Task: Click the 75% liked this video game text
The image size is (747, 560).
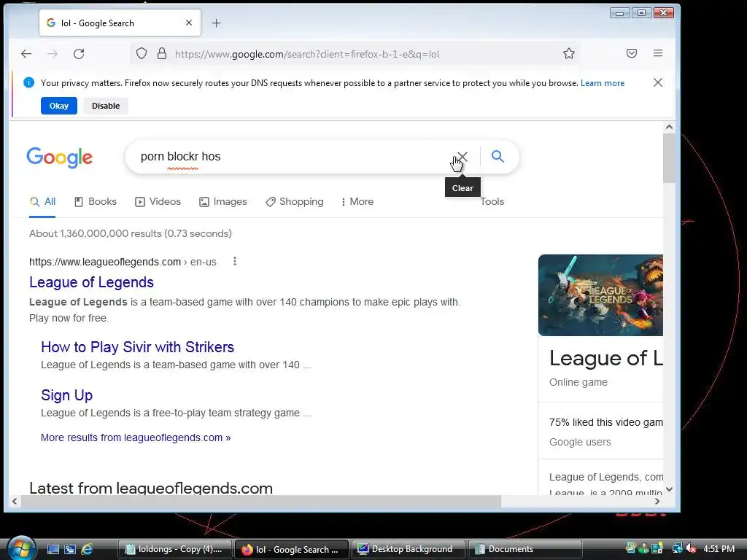Action: pos(606,422)
